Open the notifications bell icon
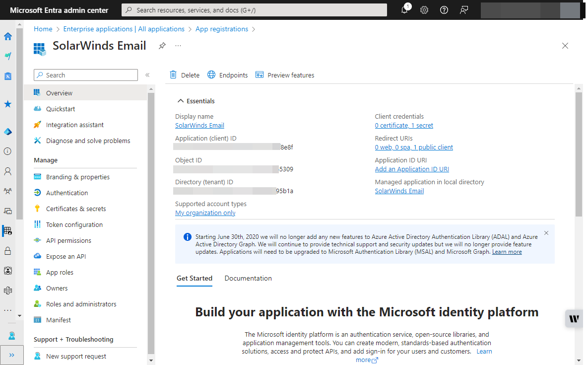This screenshot has height=365, width=588. [x=404, y=10]
